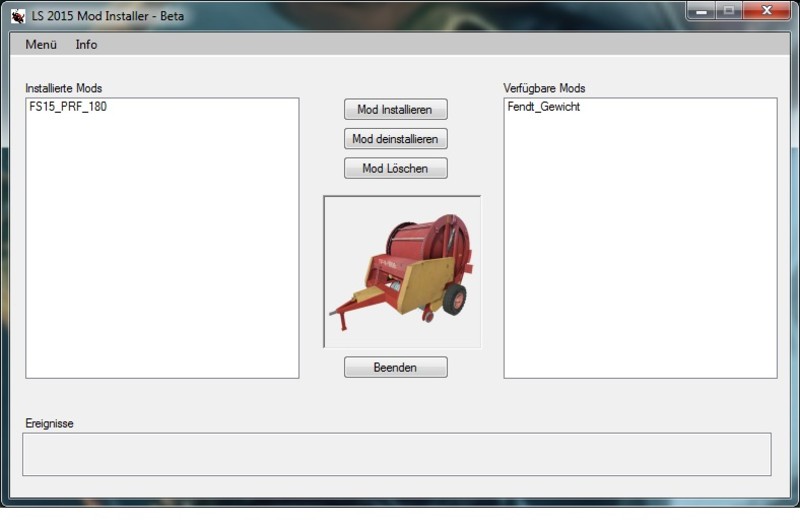
Task: Click the Verfügbare Mods label
Action: (544, 88)
